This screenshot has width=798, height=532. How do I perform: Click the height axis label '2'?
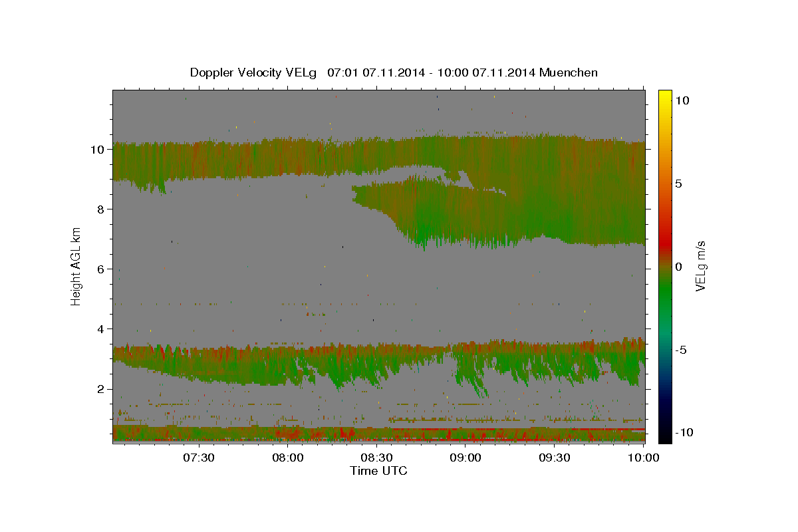pos(101,388)
